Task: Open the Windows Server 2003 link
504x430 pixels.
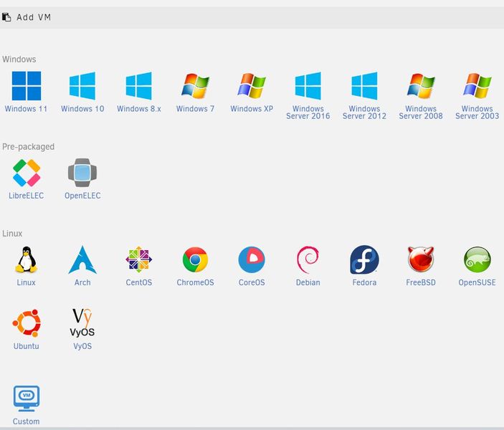Action: tap(477, 113)
